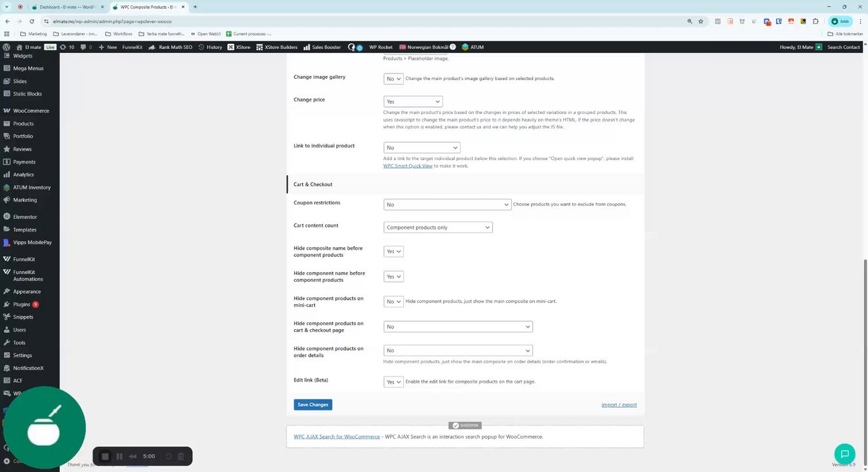
Task: Click the Templates folder icon in sidebar
Action: pos(7,229)
